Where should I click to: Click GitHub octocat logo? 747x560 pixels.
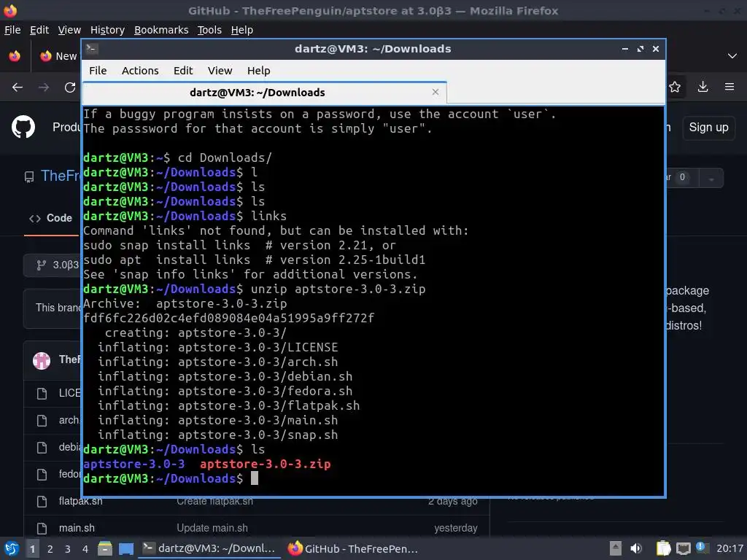[x=23, y=127]
